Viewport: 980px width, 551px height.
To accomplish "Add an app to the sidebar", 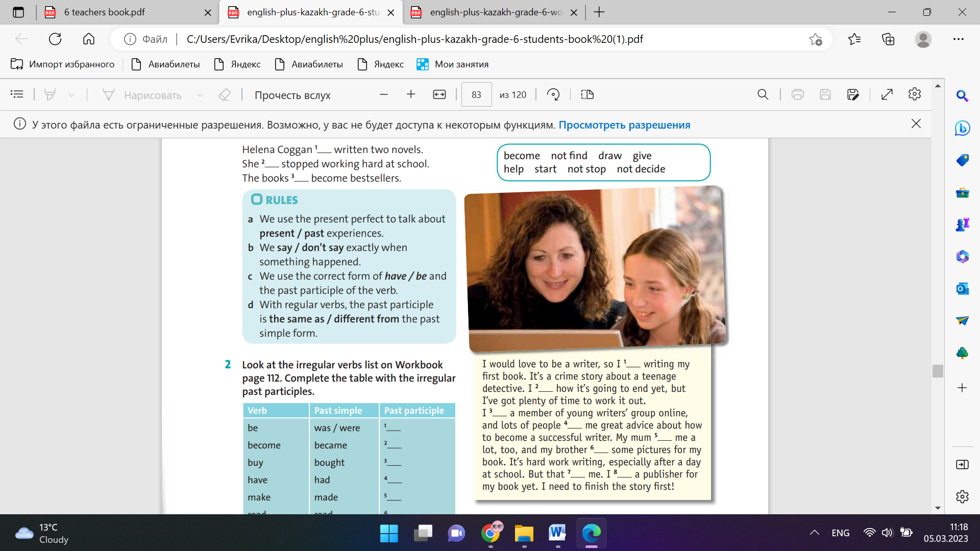I will 962,388.
